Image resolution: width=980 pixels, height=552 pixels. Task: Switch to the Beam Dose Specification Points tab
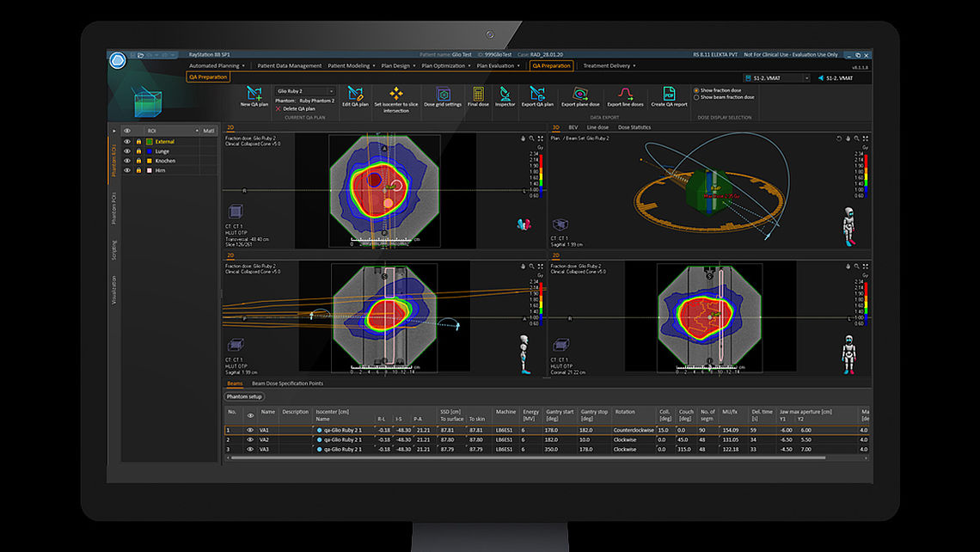point(287,384)
